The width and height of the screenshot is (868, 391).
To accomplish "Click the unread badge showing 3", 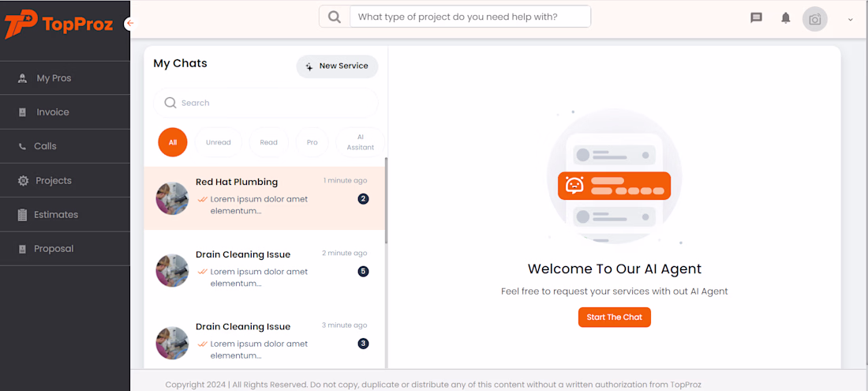I will pyautogui.click(x=363, y=344).
